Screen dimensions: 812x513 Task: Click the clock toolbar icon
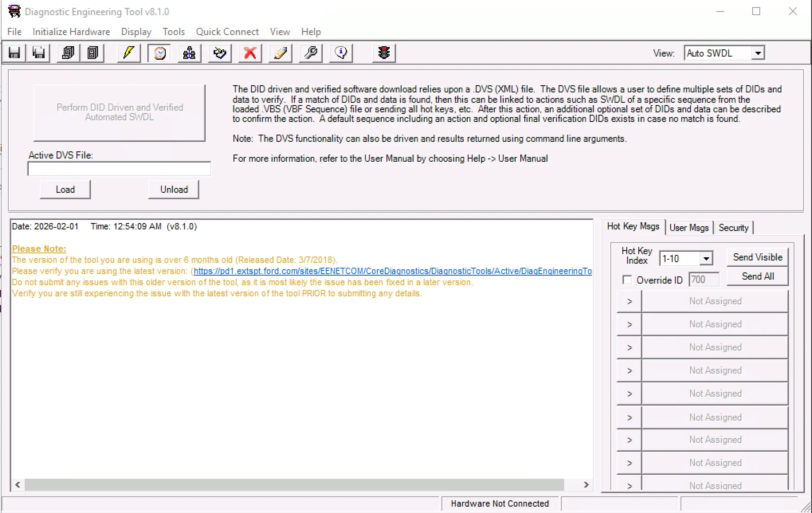(x=159, y=53)
